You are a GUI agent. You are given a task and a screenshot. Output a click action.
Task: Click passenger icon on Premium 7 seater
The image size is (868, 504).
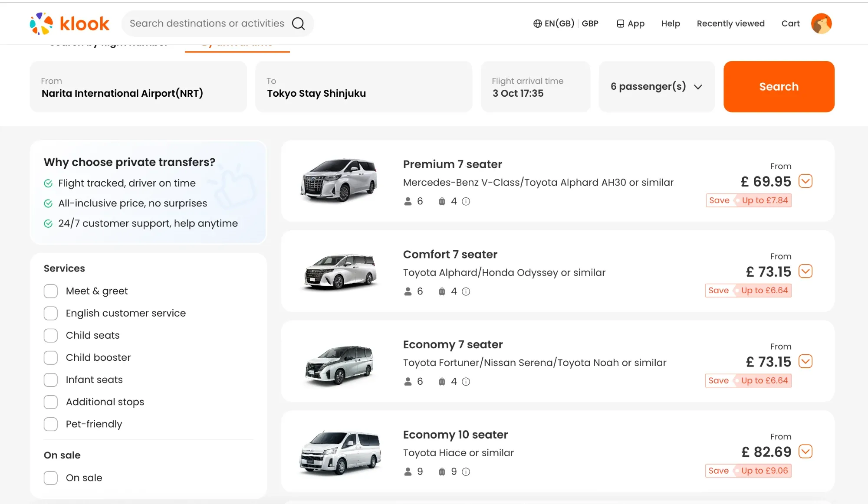408,201
